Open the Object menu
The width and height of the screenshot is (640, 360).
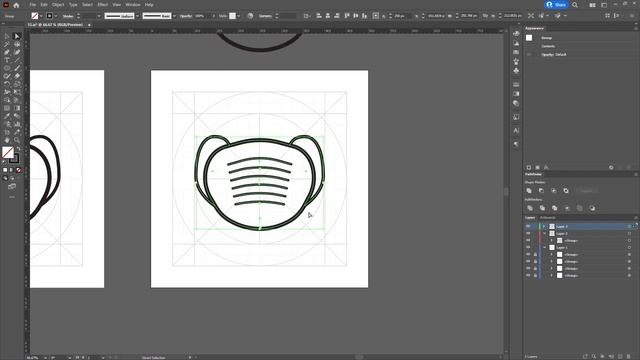[58, 5]
